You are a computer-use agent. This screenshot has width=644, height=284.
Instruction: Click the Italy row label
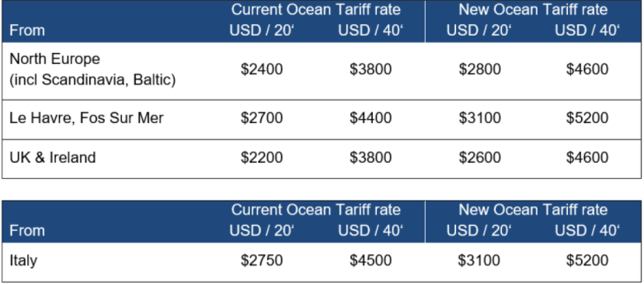coord(23,261)
